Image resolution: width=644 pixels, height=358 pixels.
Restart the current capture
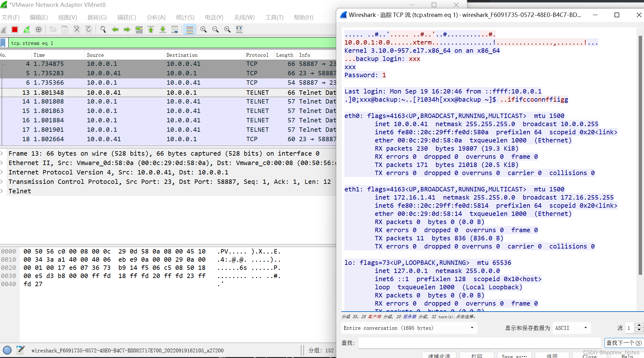pos(27,29)
